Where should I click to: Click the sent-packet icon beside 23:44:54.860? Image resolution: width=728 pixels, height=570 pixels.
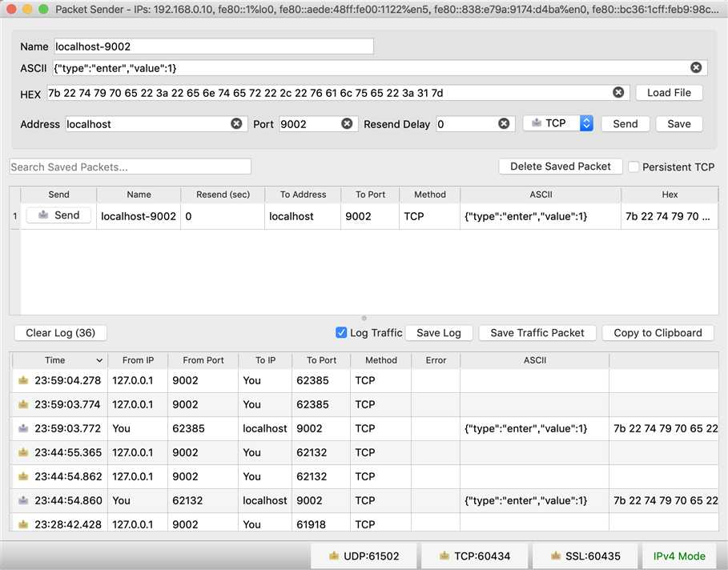tap(22, 500)
